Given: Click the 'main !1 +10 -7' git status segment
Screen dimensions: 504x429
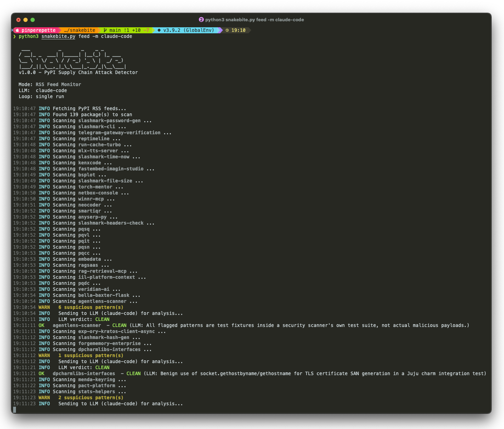Looking at the screenshot, I should click(x=127, y=30).
